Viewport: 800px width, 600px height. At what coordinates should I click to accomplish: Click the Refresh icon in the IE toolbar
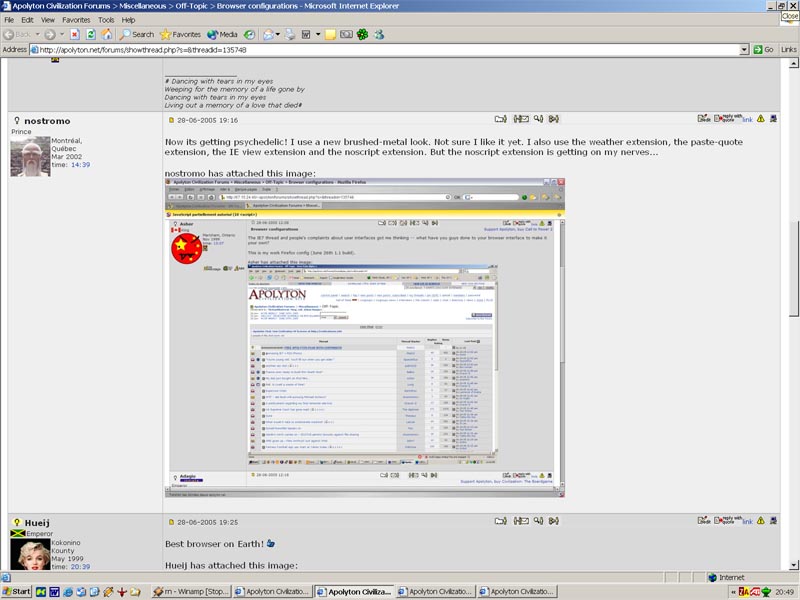pyautogui.click(x=91, y=34)
